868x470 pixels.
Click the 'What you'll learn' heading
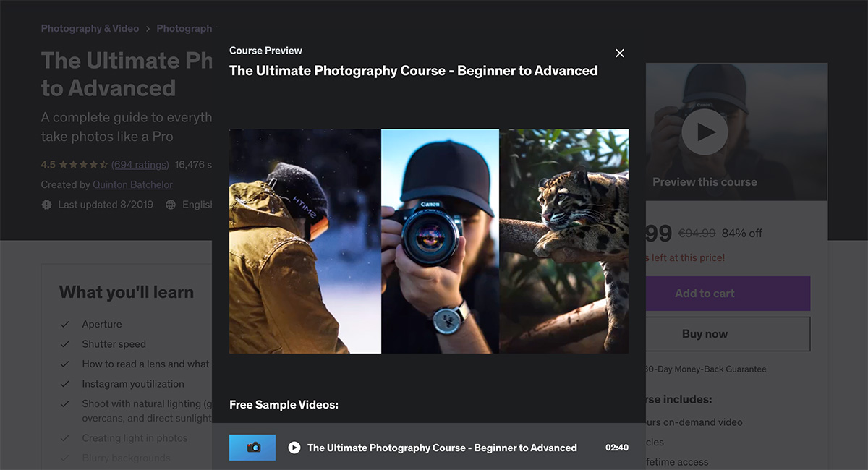(x=127, y=292)
